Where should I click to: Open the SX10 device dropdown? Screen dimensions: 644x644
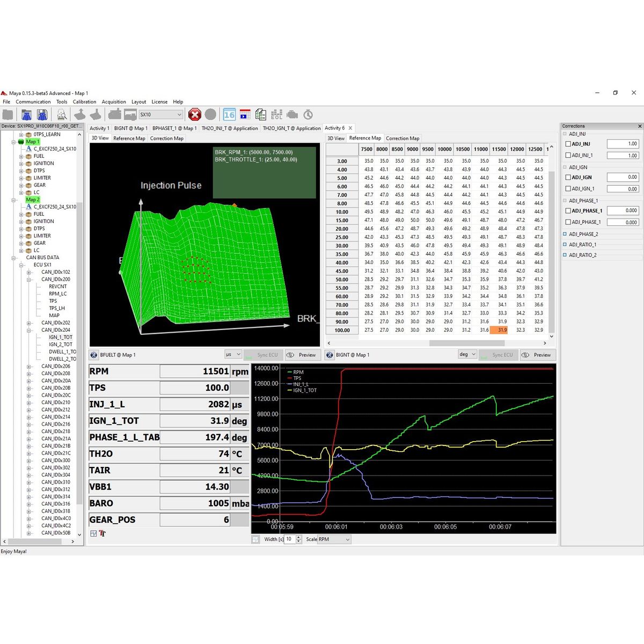point(178,114)
